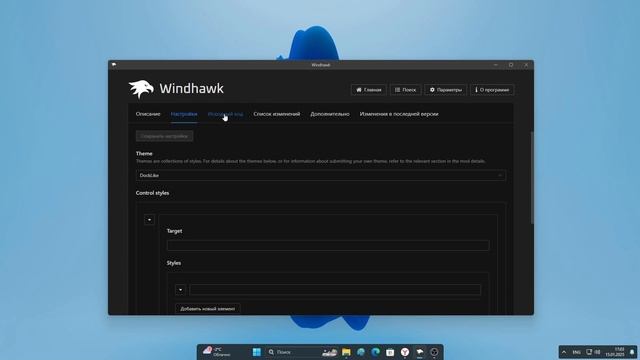Open Yandex Browser from taskbar
The width and height of the screenshot is (640, 360).
(x=405, y=352)
